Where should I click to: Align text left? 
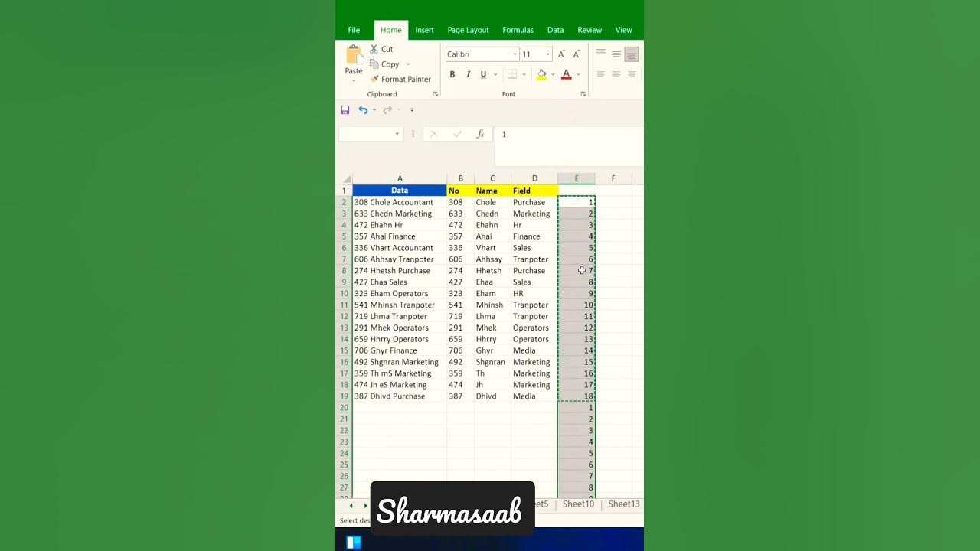click(601, 74)
